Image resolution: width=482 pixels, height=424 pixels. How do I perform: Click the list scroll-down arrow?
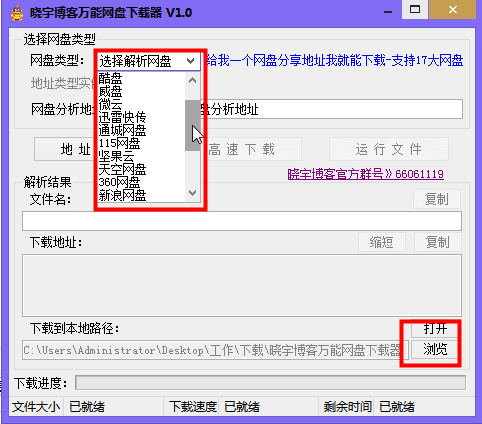tap(192, 193)
